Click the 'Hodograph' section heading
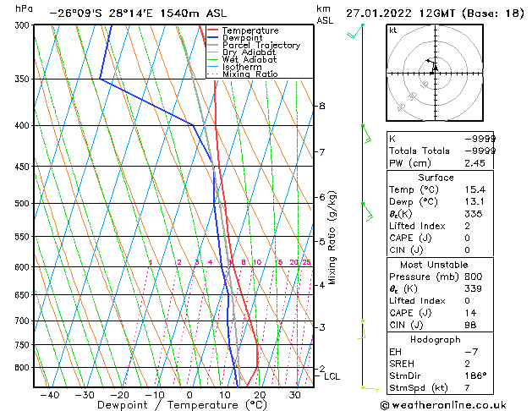Image resolution: width=532 pixels, height=411 pixels. (x=436, y=340)
